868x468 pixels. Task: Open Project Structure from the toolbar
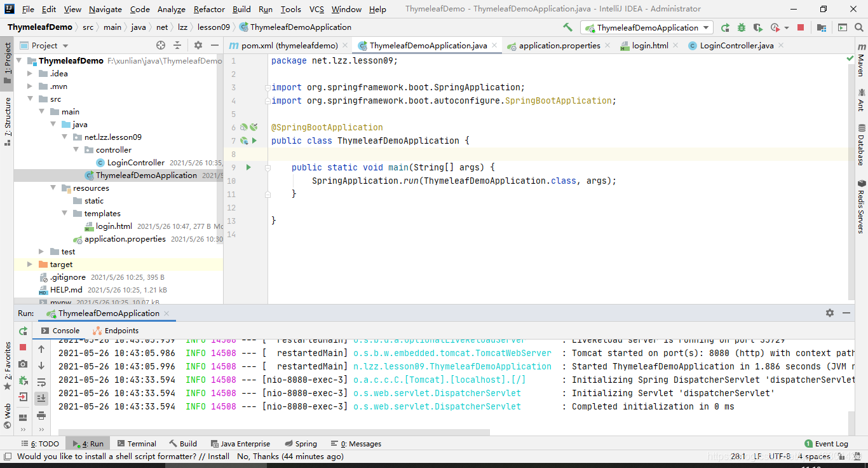coord(822,27)
